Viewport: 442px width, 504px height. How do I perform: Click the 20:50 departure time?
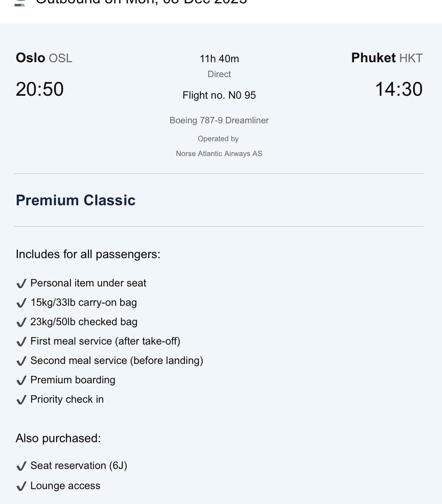pos(40,89)
